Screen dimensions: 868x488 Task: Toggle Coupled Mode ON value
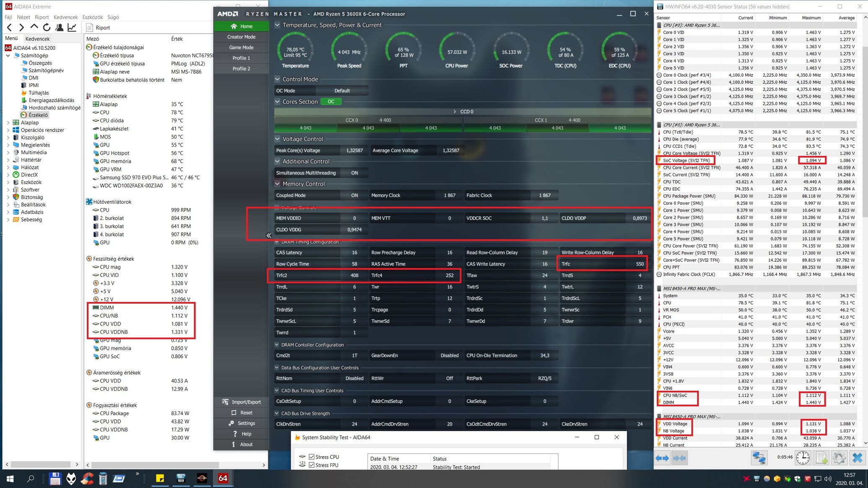[355, 195]
